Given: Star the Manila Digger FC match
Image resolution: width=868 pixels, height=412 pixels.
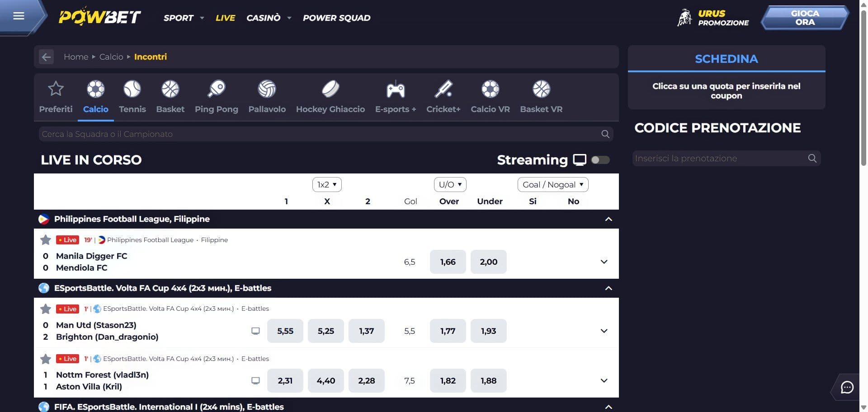Looking at the screenshot, I should point(45,240).
